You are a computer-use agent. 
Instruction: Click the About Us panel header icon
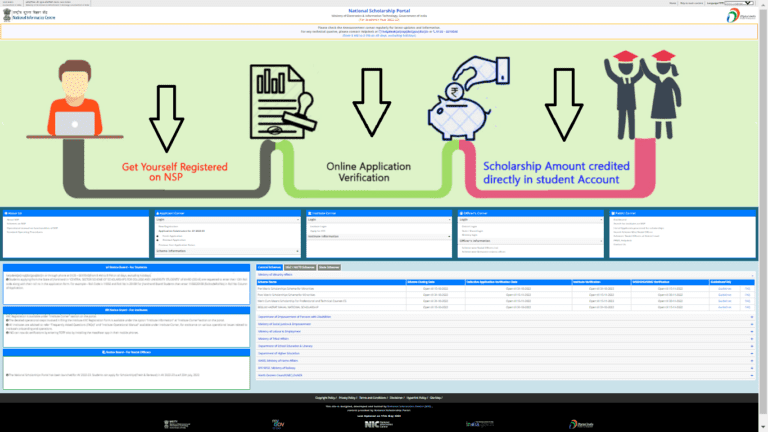coord(6,214)
